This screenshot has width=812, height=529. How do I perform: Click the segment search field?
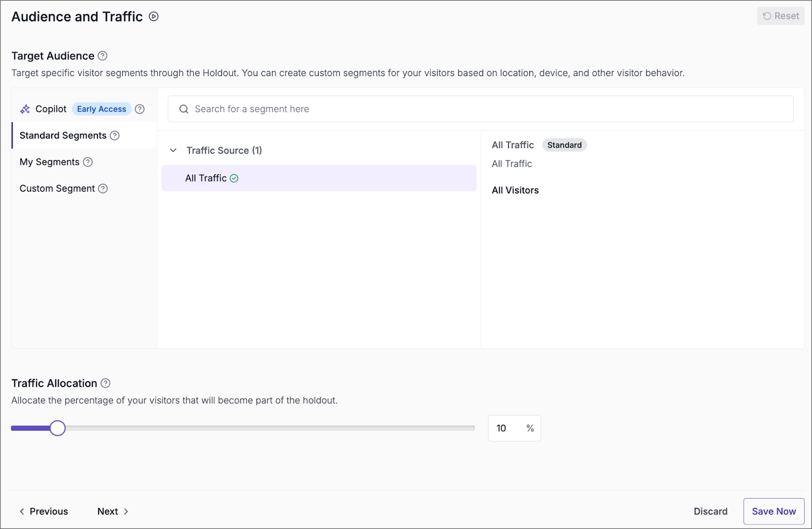tap(480, 109)
